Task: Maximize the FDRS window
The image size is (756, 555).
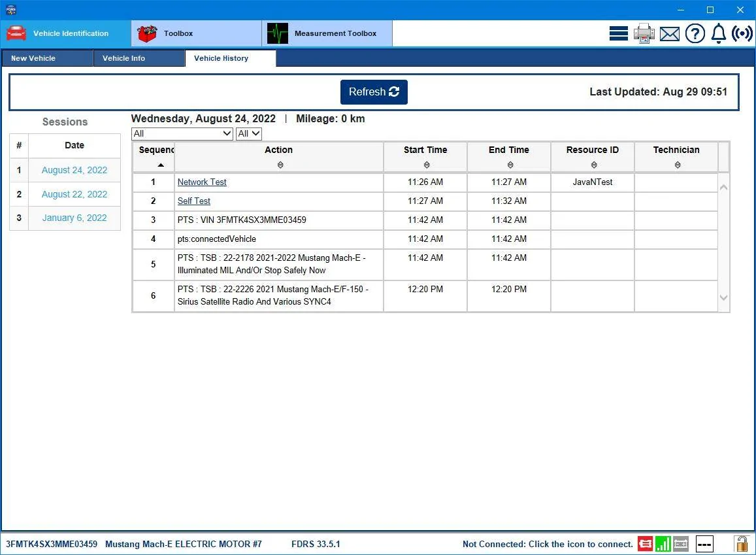Action: click(710, 10)
